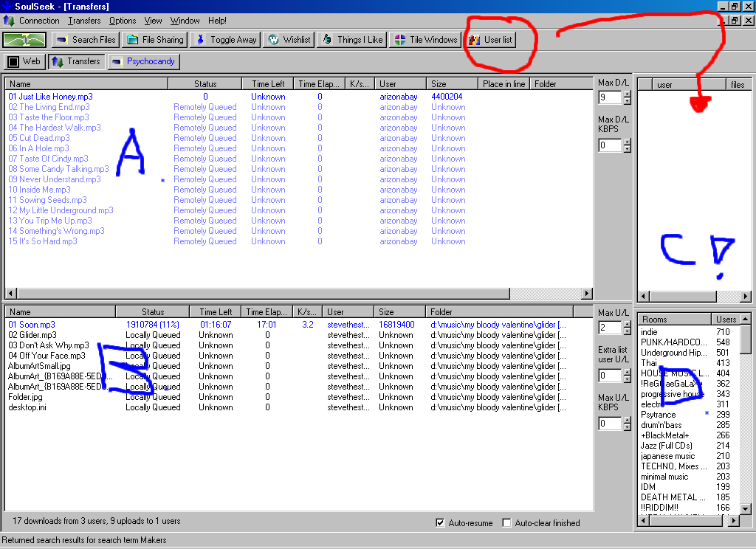The image size is (756, 549).
Task: Open File Sharing from the toolbar
Action: pos(155,40)
